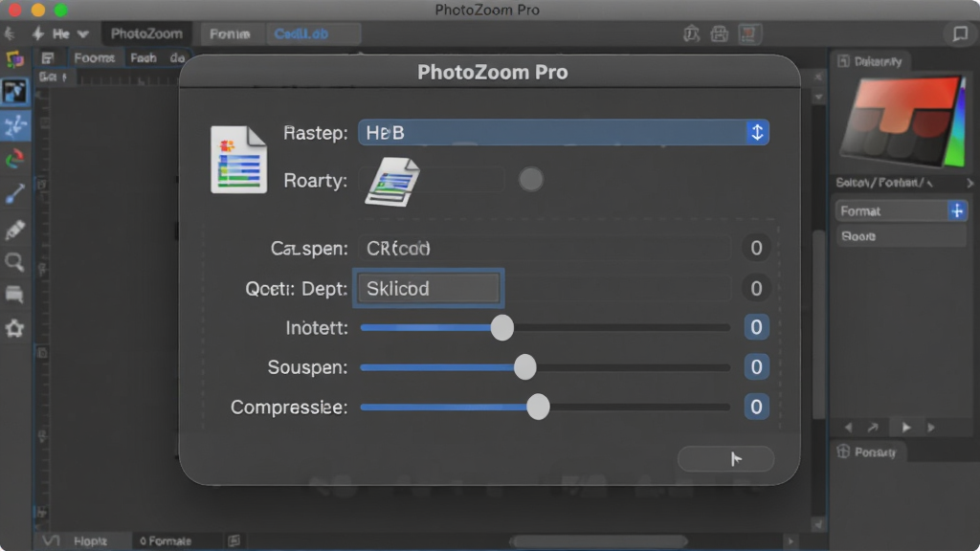
Task: Click the canvas vertical scrollbar down arrow
Action: tap(819, 525)
